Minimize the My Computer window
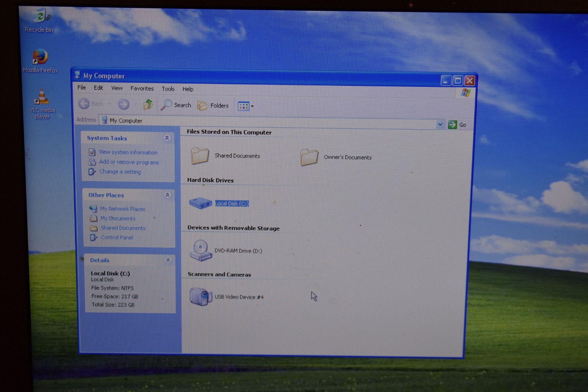 (446, 80)
